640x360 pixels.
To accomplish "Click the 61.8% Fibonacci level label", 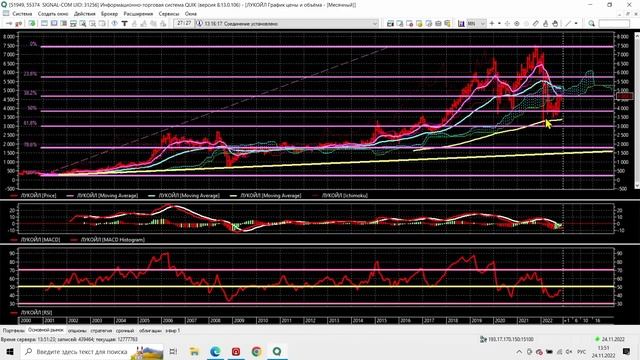I will (x=30, y=123).
